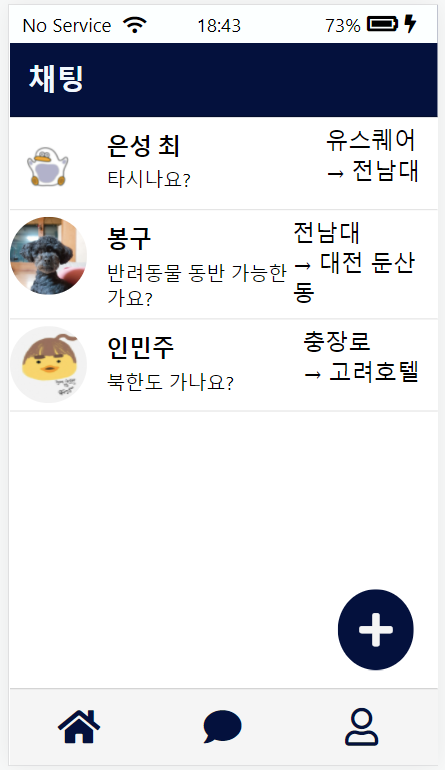
Task: Select the route 전남대 → 대전 둔산동
Action: (355, 262)
